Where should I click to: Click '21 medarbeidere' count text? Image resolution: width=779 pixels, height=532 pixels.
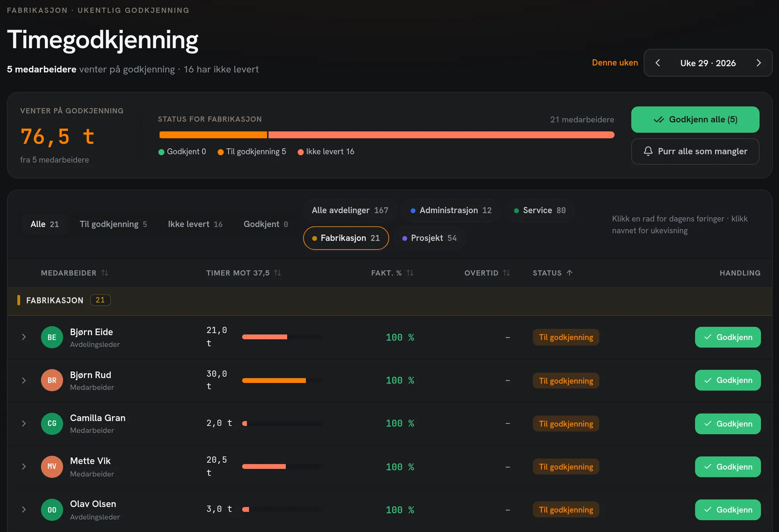tap(582, 119)
